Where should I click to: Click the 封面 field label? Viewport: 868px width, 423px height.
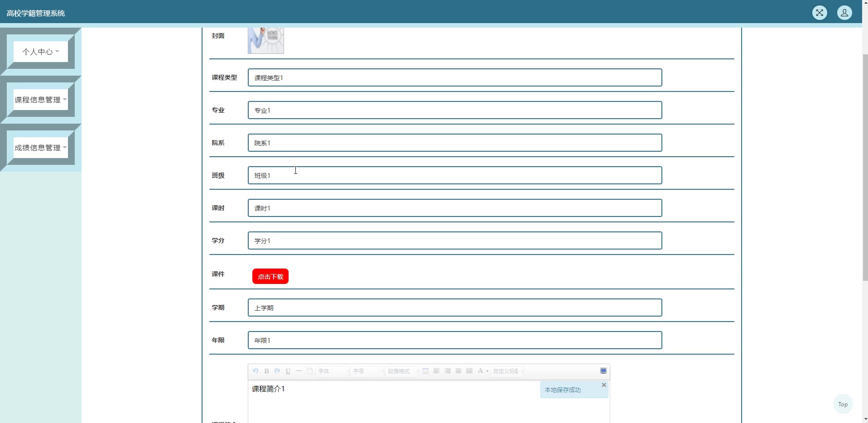point(218,36)
